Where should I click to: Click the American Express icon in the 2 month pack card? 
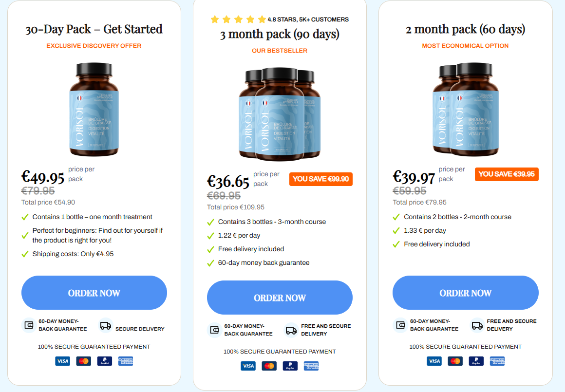click(497, 361)
